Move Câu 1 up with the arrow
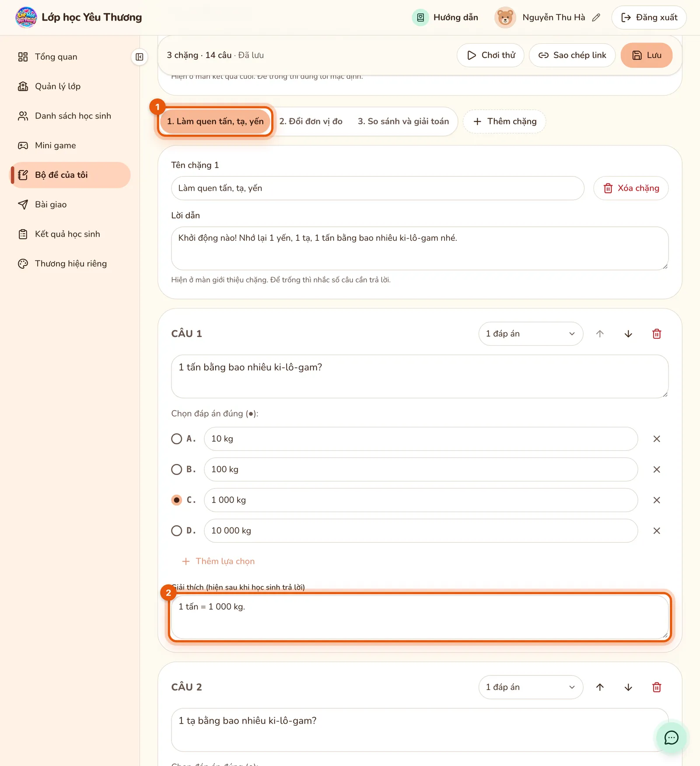The image size is (700, 766). (600, 334)
